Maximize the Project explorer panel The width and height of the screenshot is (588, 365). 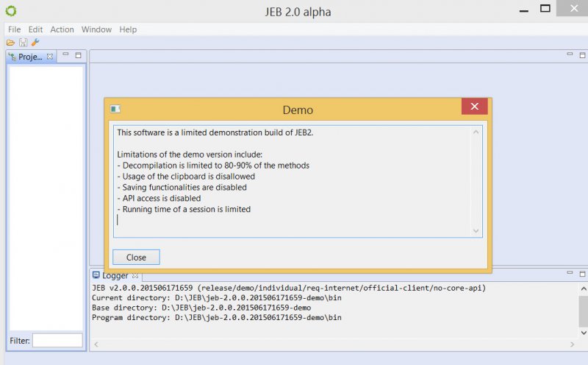(x=78, y=55)
